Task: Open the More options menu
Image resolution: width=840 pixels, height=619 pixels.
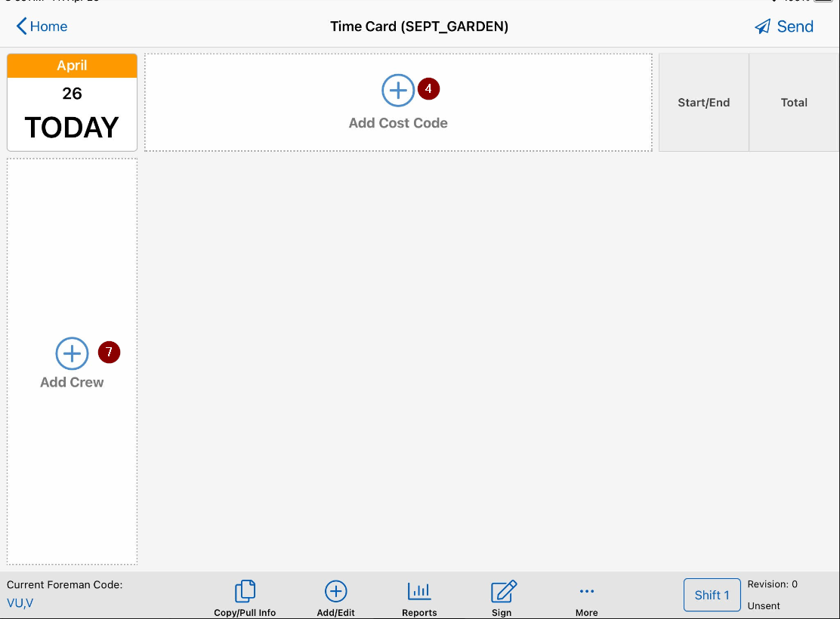Action: 587,596
